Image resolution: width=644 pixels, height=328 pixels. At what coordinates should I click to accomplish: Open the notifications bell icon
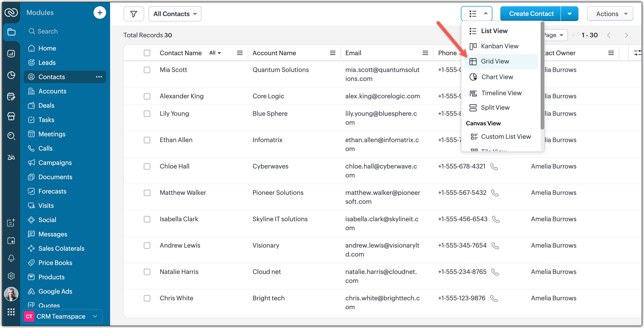tap(11, 258)
